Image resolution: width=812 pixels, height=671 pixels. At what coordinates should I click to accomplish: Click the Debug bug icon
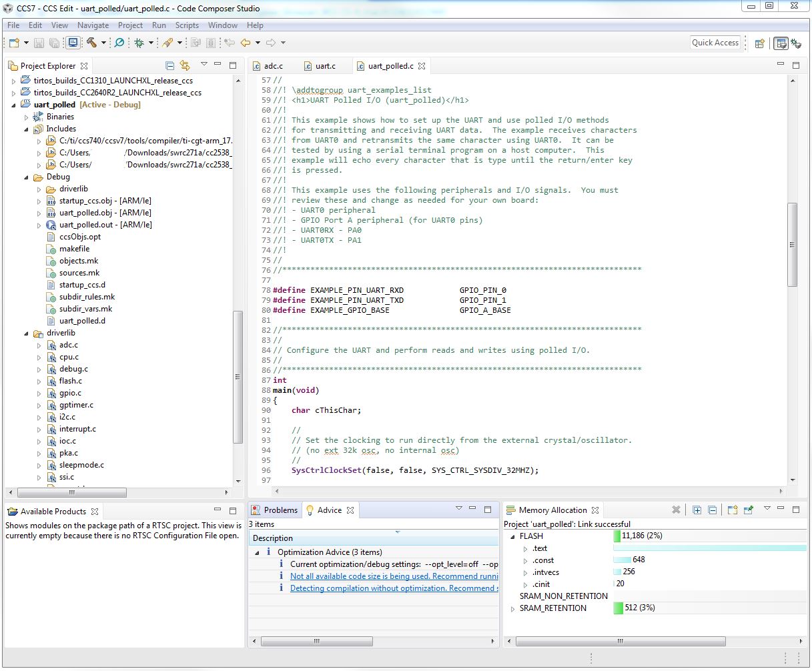(139, 43)
